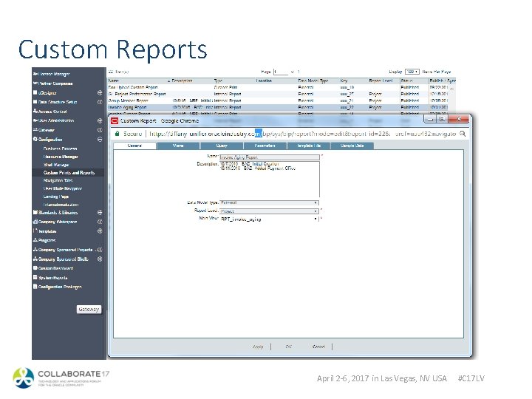Viewport: 532px width, 399px height.
Task: Expand the Templates node
Action: 100,231
